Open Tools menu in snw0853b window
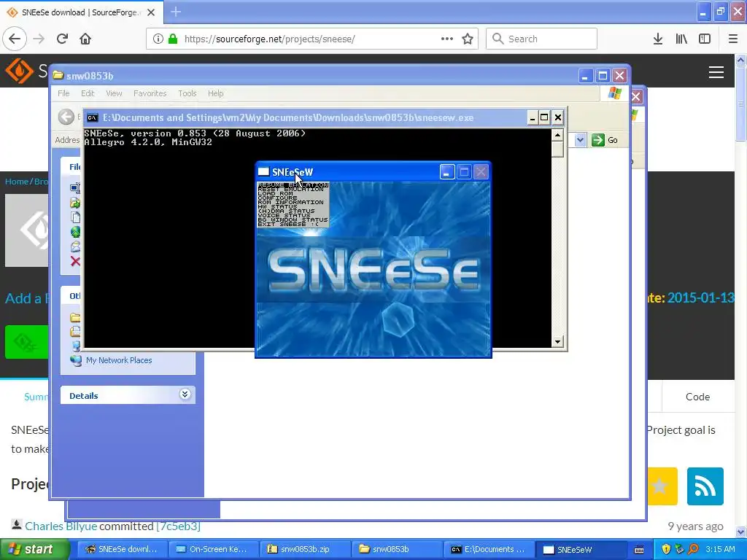The height and width of the screenshot is (560, 747). 187,93
